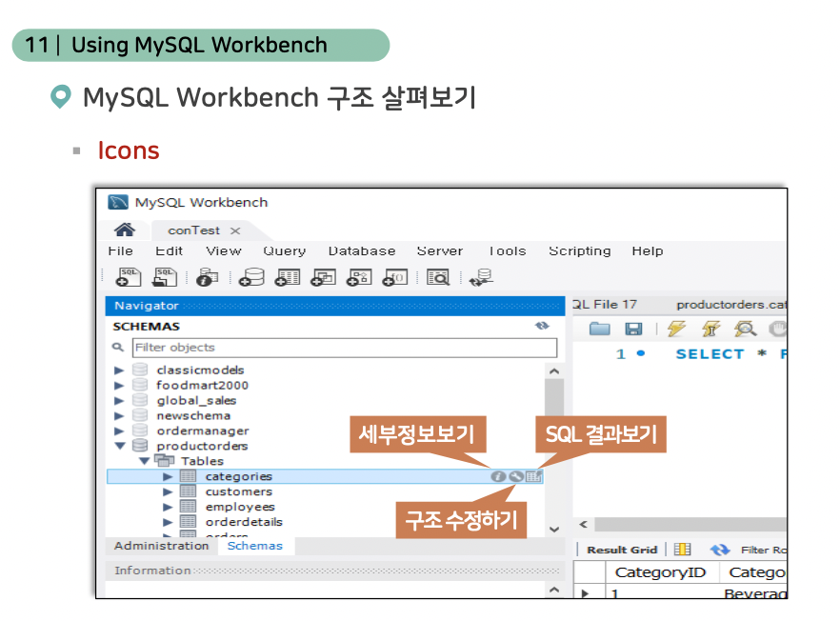Expand the newschema schema

119,416
